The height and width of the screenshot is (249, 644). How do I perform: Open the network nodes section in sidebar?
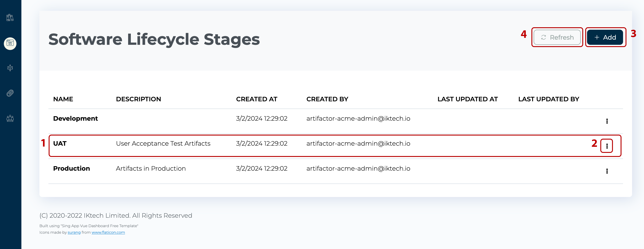(x=10, y=68)
